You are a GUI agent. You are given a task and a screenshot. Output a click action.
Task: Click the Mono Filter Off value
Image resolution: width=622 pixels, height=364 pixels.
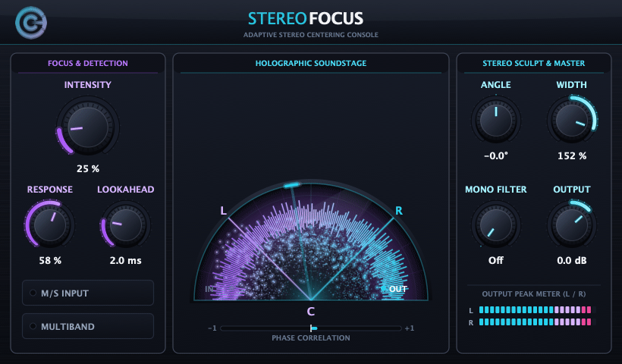tap(496, 261)
